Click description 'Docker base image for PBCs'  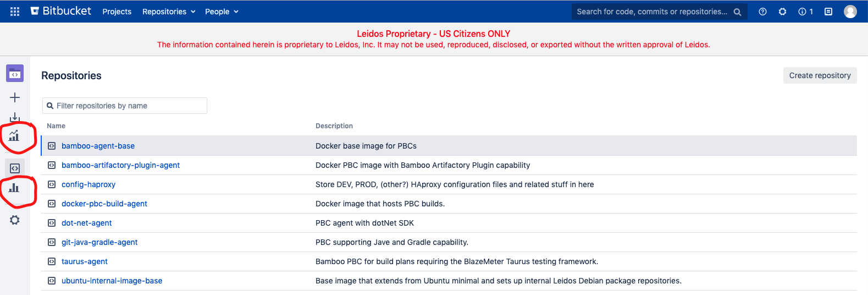coord(366,146)
